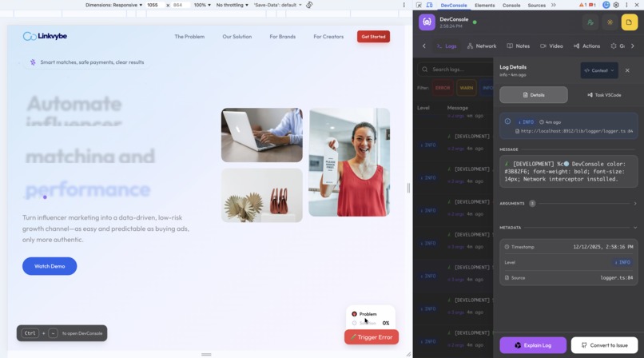Select the Problem radio option

coord(364,314)
